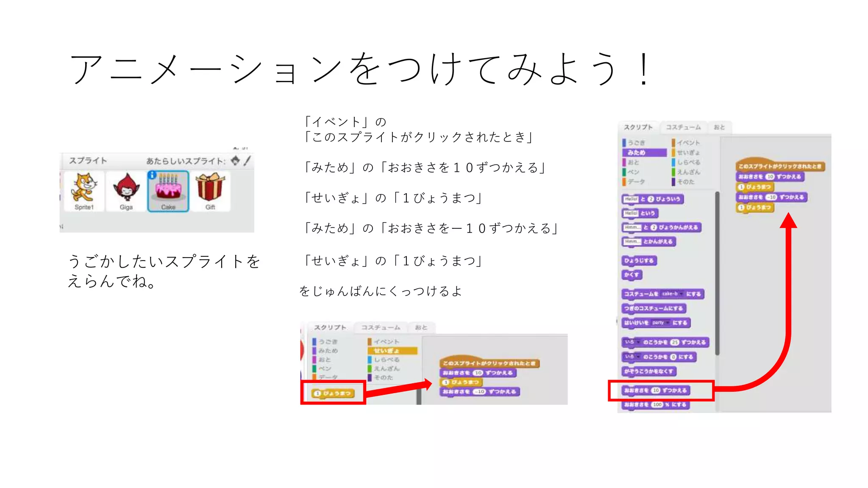The height and width of the screenshot is (488, 868).
Task: Select the highlighted せいぎょ category
Action: coord(392,351)
